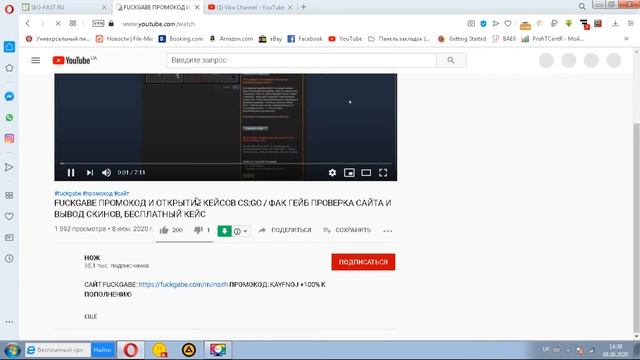The image size is (640, 360).
Task: Click ПОДЕЛИТЬСЯ share button
Action: (285, 230)
